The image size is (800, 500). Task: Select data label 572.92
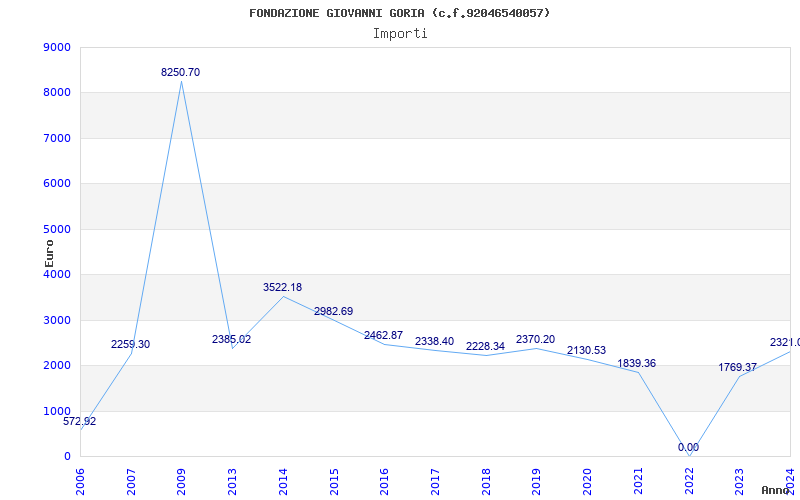point(80,421)
